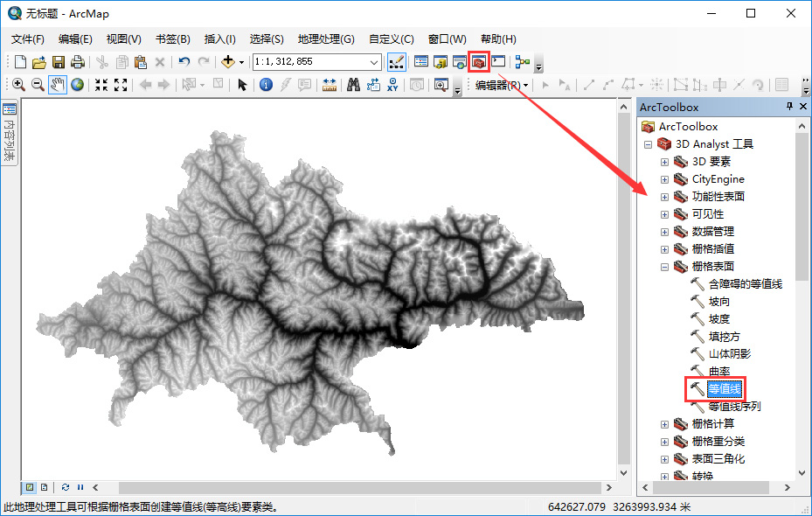Activate the Identify info tool
The width and height of the screenshot is (812, 516).
[x=266, y=85]
